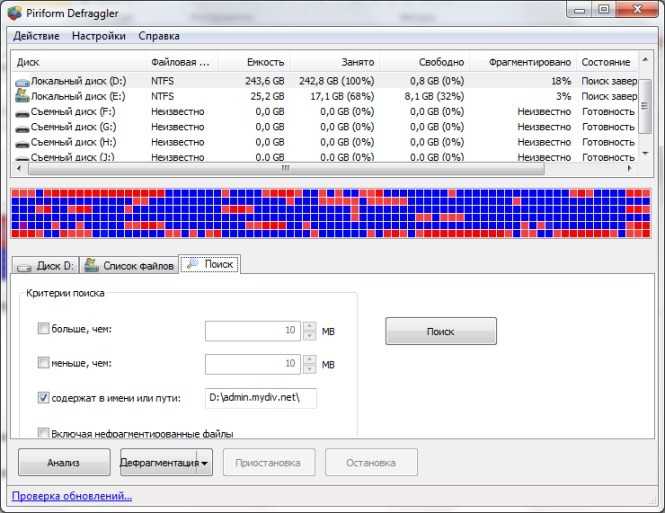Image resolution: width=665 pixels, height=513 pixels.
Task: Click the 243,6 GB capacity cell
Action: (265, 81)
